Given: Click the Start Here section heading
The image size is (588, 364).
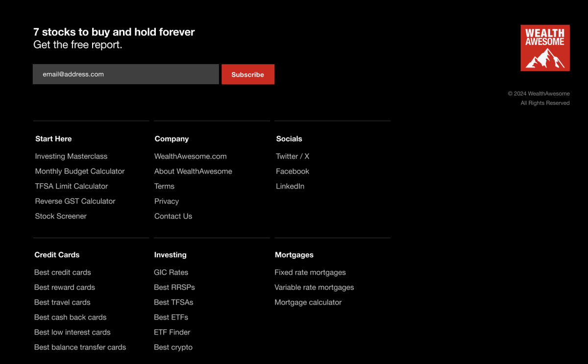Looking at the screenshot, I should point(53,139).
